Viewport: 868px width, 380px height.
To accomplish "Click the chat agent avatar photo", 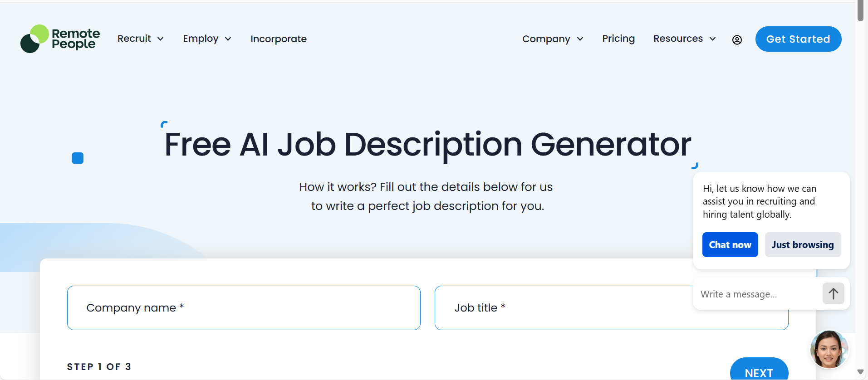I will pos(829,350).
